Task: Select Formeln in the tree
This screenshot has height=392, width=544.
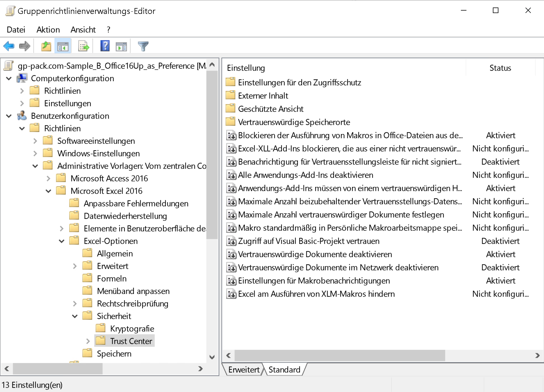Action: 112,279
